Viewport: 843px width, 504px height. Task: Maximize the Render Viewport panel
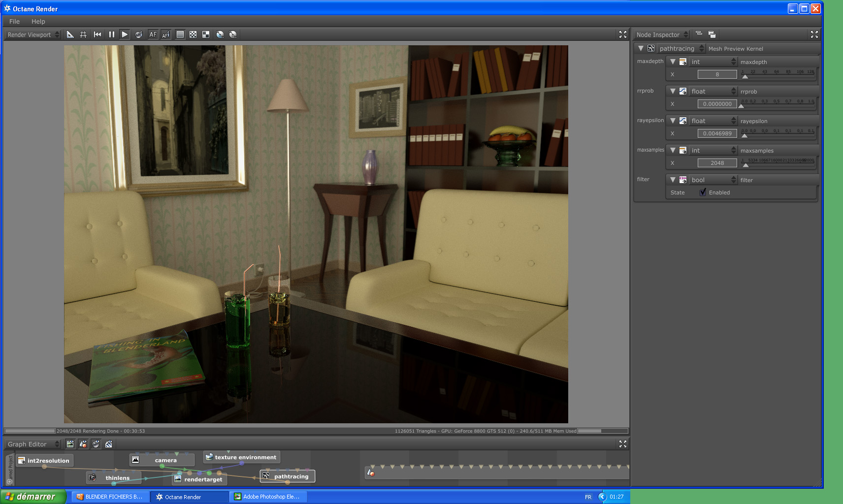coord(623,34)
